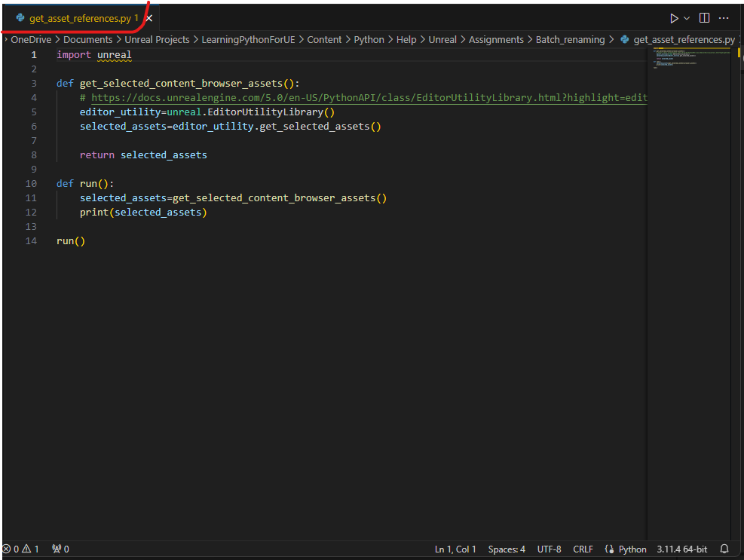Click 'selected_assets=get_selected_content_browser_assets()' line
The height and width of the screenshot is (560, 744).
233,198
